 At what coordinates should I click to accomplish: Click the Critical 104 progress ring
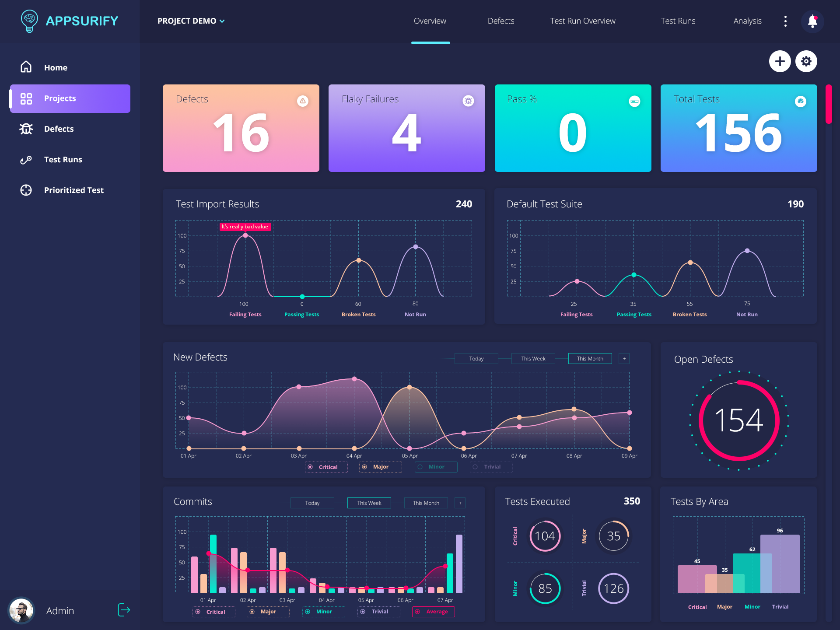coord(545,536)
